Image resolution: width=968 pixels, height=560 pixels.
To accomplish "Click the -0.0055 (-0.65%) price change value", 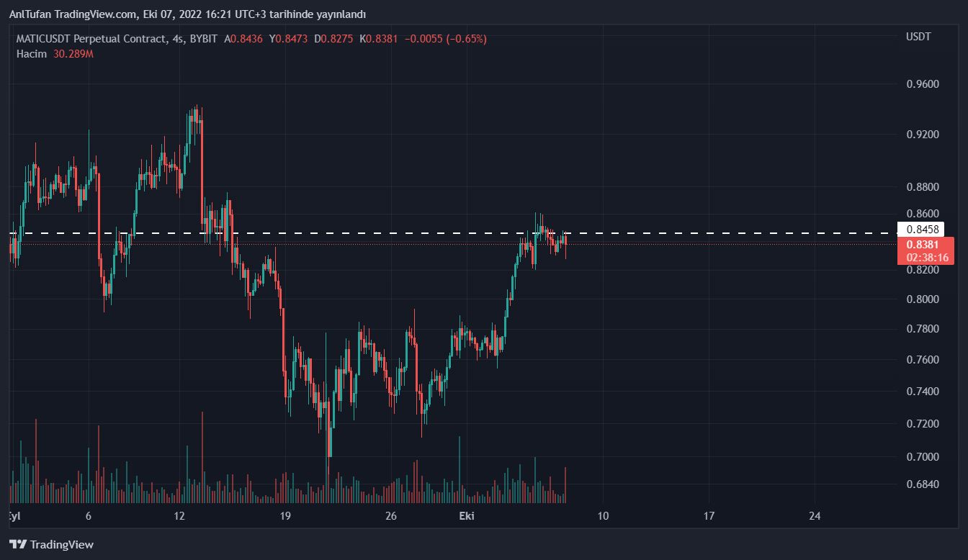I will click(x=447, y=39).
